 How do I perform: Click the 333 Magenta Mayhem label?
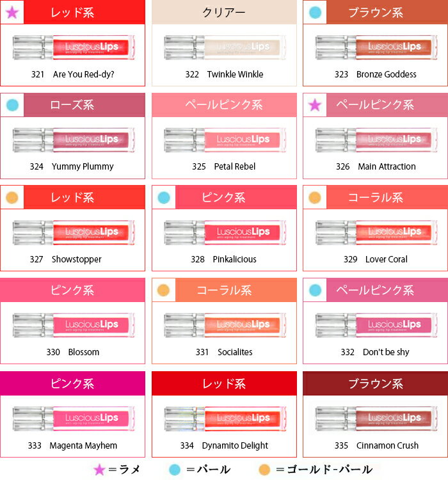point(73,445)
